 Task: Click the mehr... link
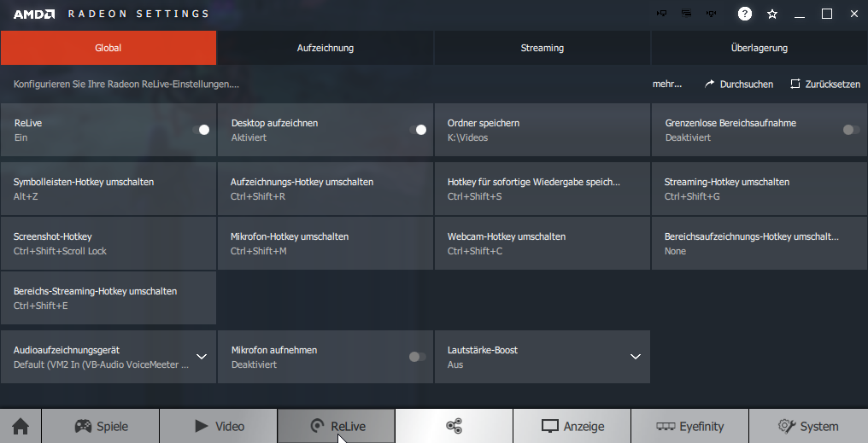coord(667,85)
